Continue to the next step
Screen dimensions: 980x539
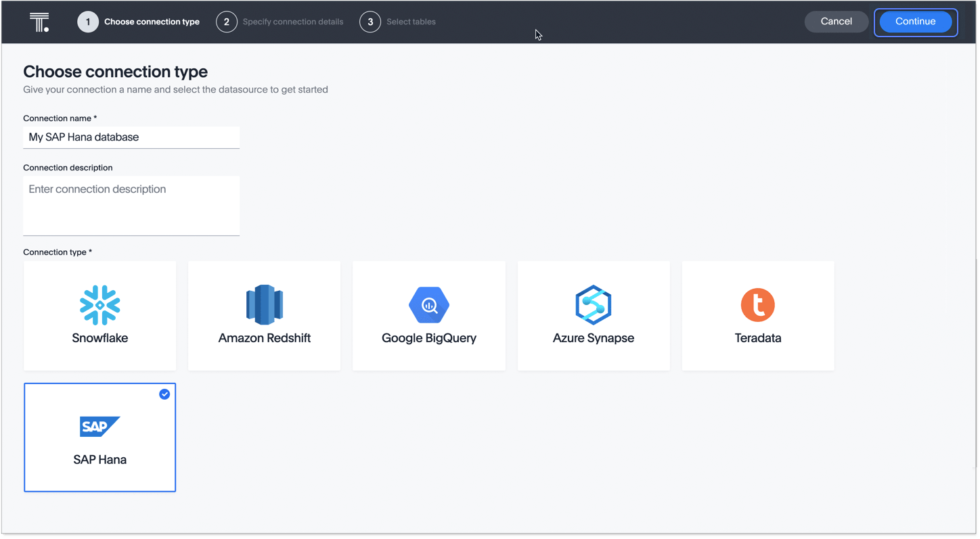(x=916, y=22)
